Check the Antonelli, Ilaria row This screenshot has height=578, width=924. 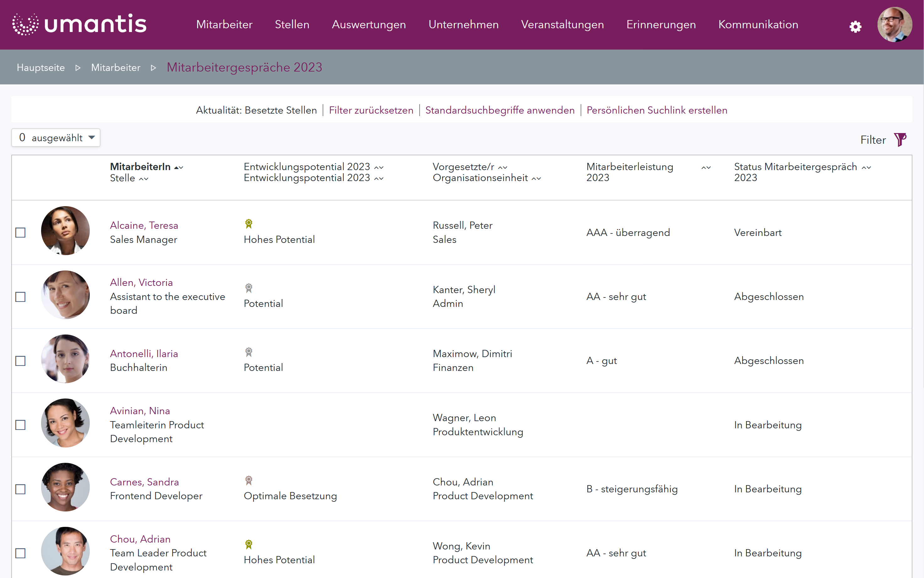tap(20, 361)
